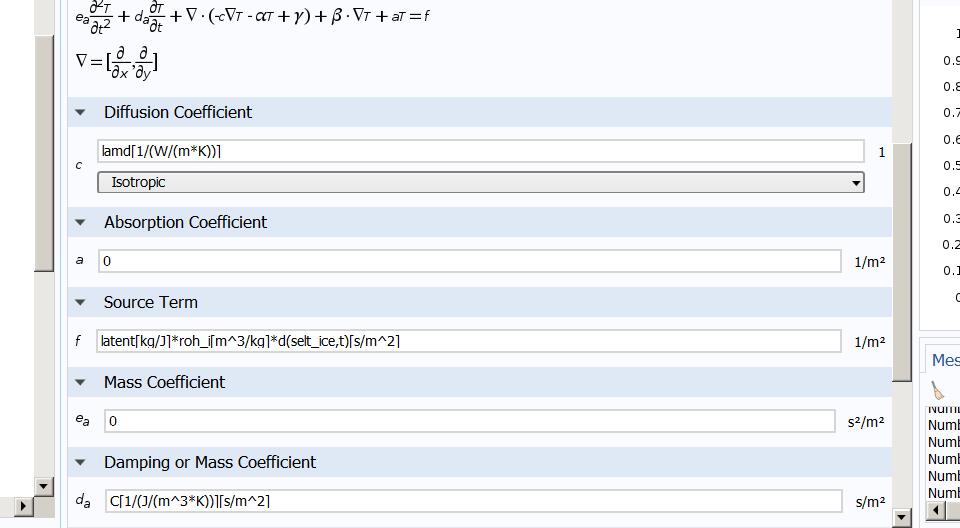The height and width of the screenshot is (528, 960).
Task: Open the Isotropic dropdown
Action: (480, 182)
